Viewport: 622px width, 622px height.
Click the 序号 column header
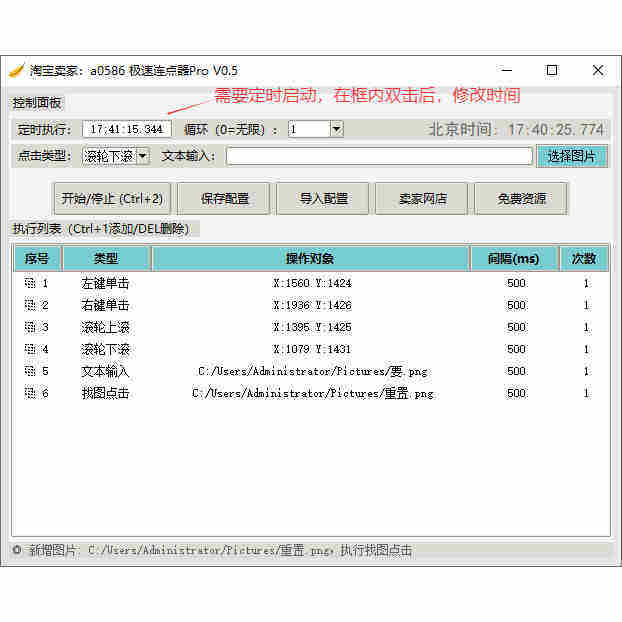click(37, 259)
